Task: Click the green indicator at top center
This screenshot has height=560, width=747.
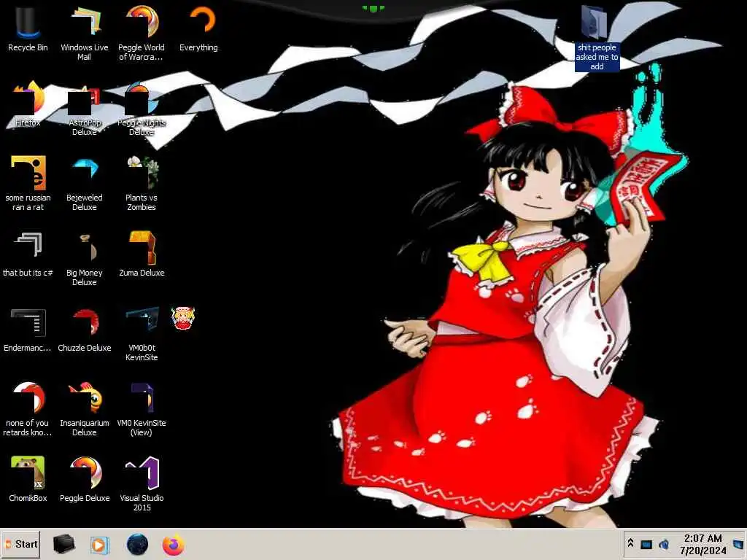Action: click(373, 8)
